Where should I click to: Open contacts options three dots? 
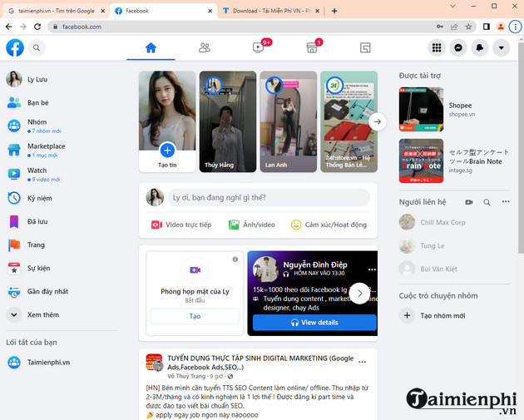(506, 201)
